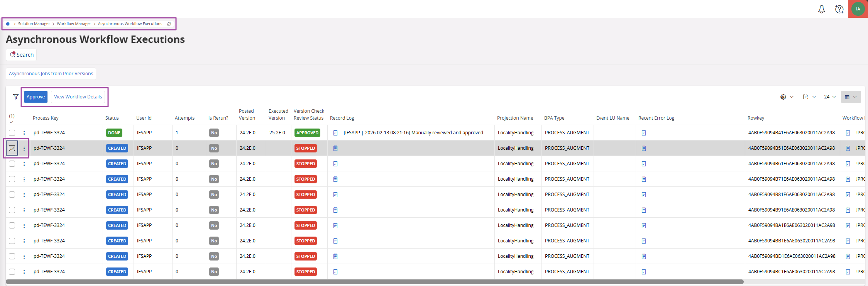Tick checkbox for rowkey 4BB1 row
The image size is (868, 286).
coord(12,241)
